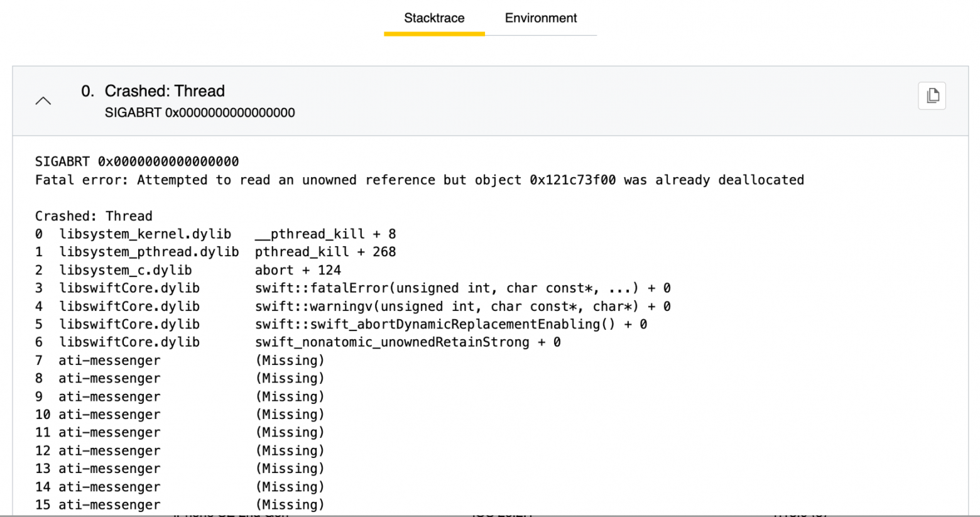Click frame 7 ati-messenger Missing entry
The image size is (980, 517).
click(176, 360)
